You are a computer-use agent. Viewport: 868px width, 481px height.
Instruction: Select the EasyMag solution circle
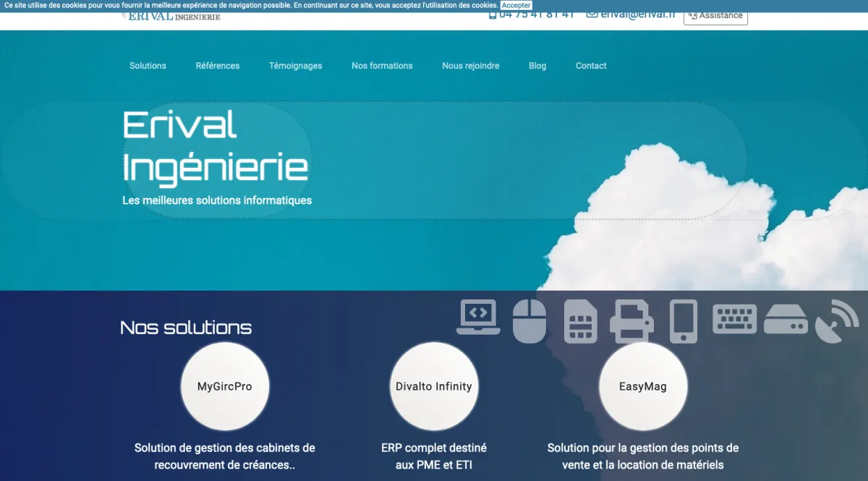tap(643, 386)
